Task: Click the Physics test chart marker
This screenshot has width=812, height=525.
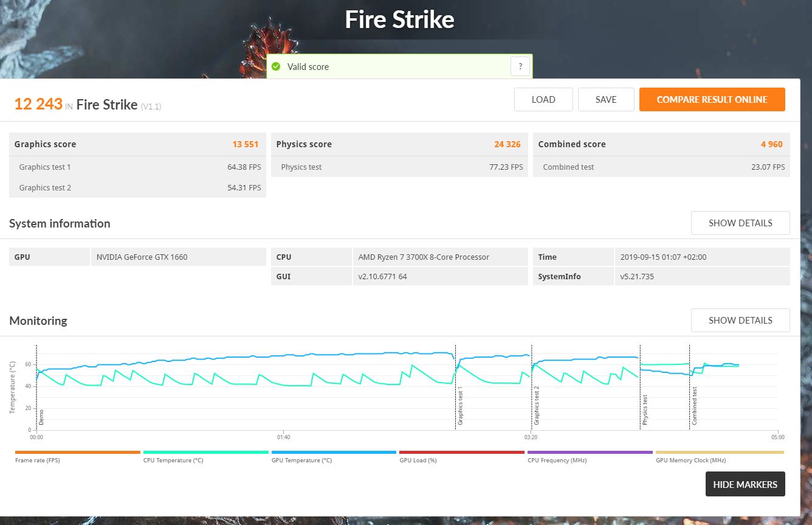Action: 645,409
